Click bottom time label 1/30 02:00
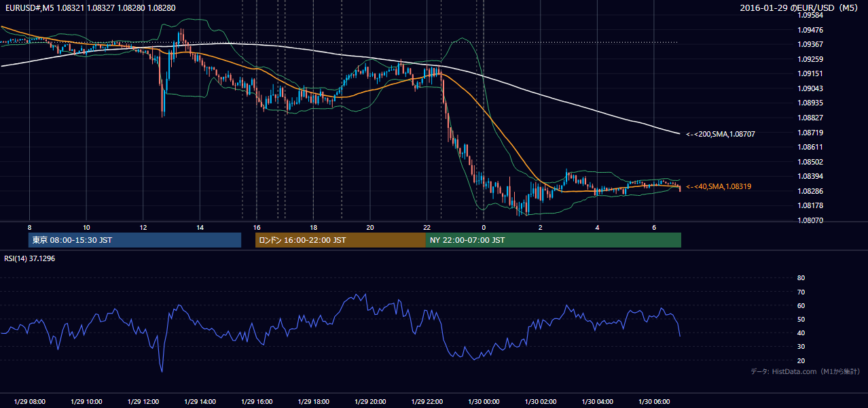Screen dimensions: 868x408 pyautogui.click(x=540, y=402)
